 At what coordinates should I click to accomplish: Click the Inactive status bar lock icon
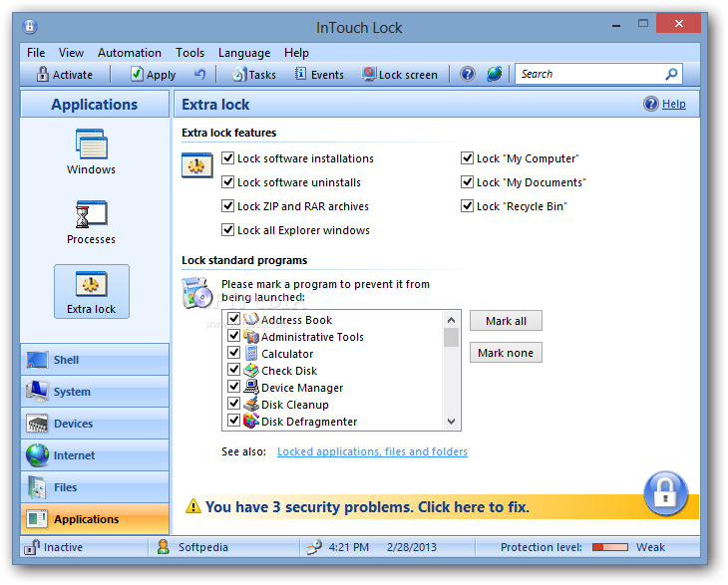pos(32,547)
